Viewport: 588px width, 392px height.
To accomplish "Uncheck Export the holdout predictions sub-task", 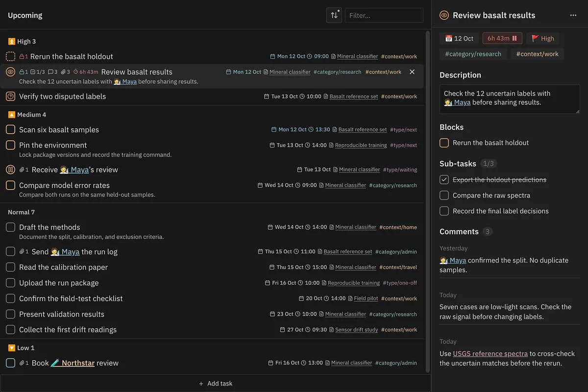I will [x=444, y=180].
